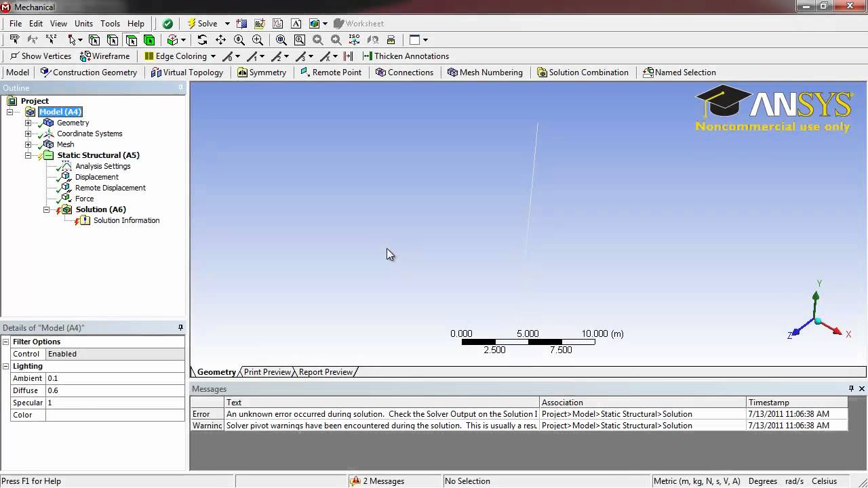Viewport: 868px width, 488px height.
Task: Collapse the Lighting section
Action: 5,366
